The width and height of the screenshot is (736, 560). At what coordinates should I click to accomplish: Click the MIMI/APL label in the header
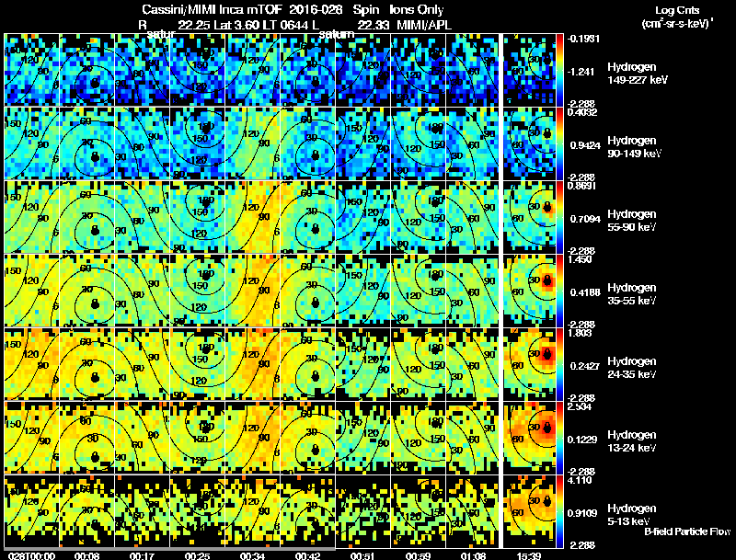[424, 25]
